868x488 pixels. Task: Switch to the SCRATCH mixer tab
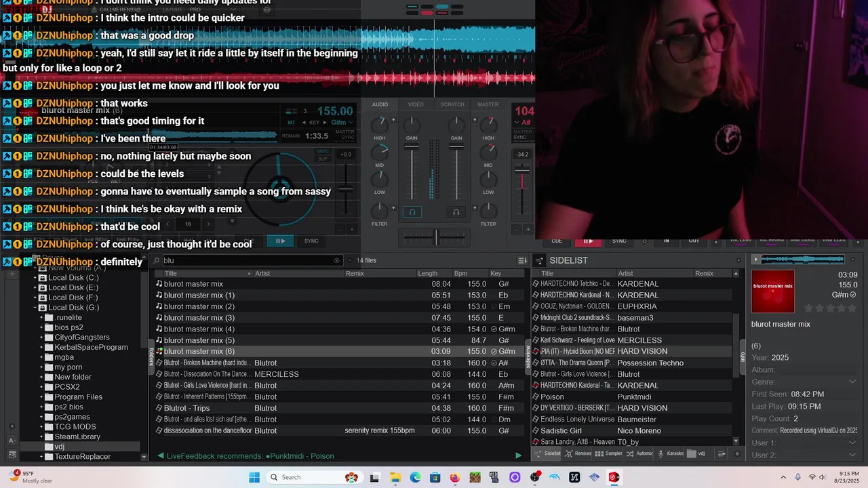[x=452, y=104]
